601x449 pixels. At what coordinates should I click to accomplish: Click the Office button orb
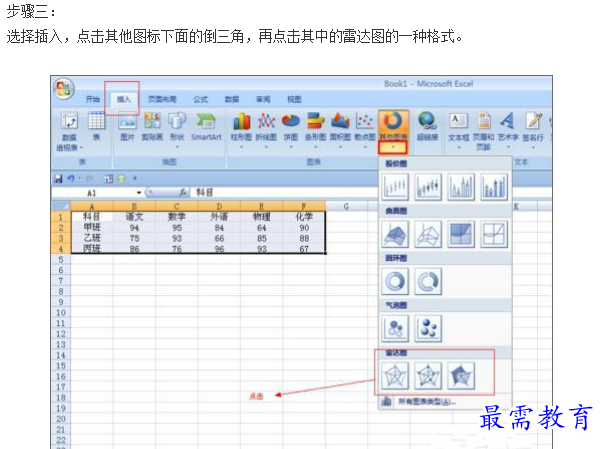[64, 89]
